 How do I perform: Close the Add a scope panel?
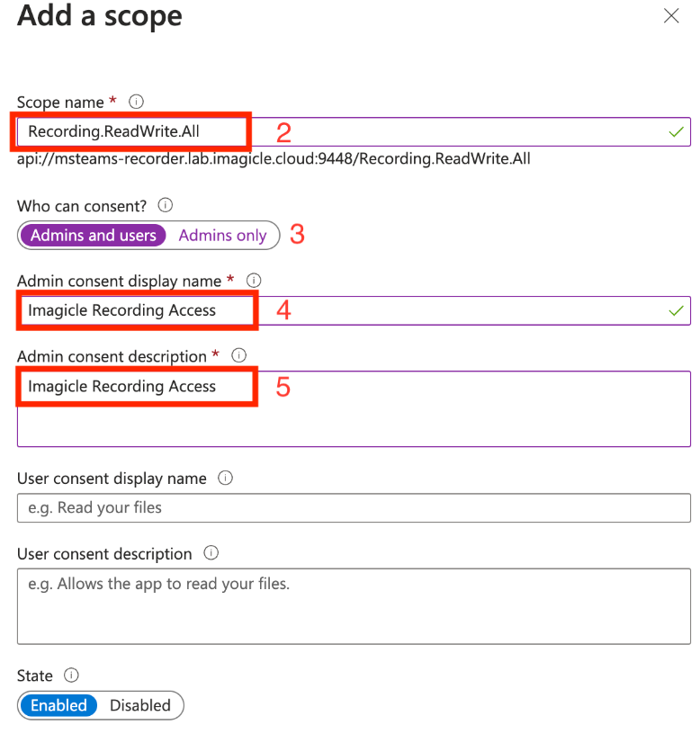point(671,16)
